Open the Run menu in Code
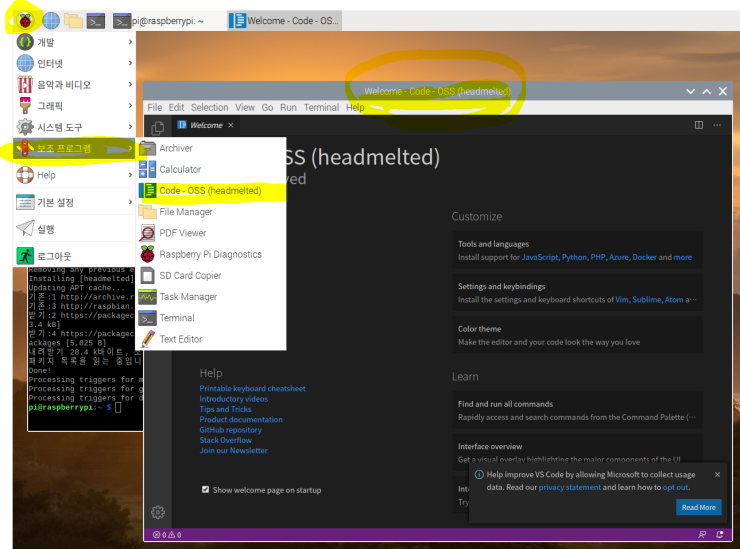The width and height of the screenshot is (740, 549). 288,107
